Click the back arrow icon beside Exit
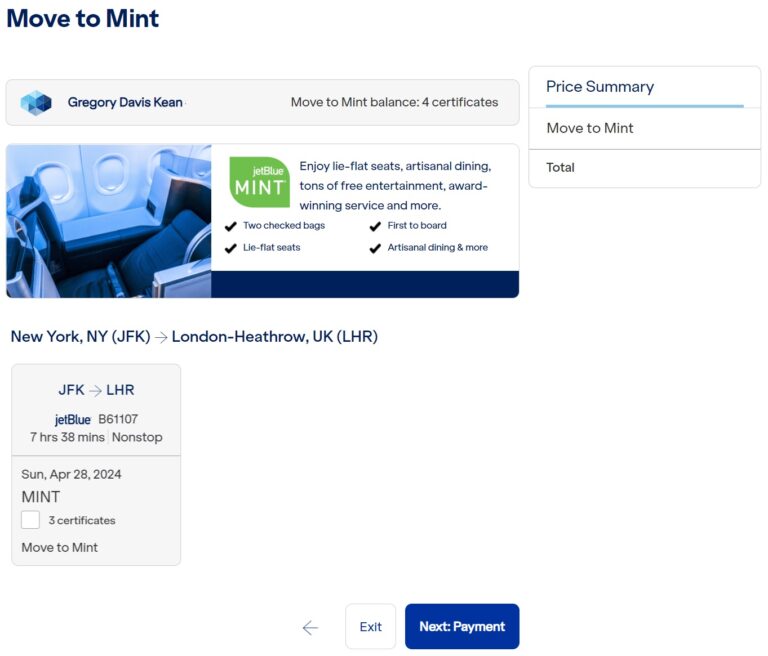 (310, 627)
